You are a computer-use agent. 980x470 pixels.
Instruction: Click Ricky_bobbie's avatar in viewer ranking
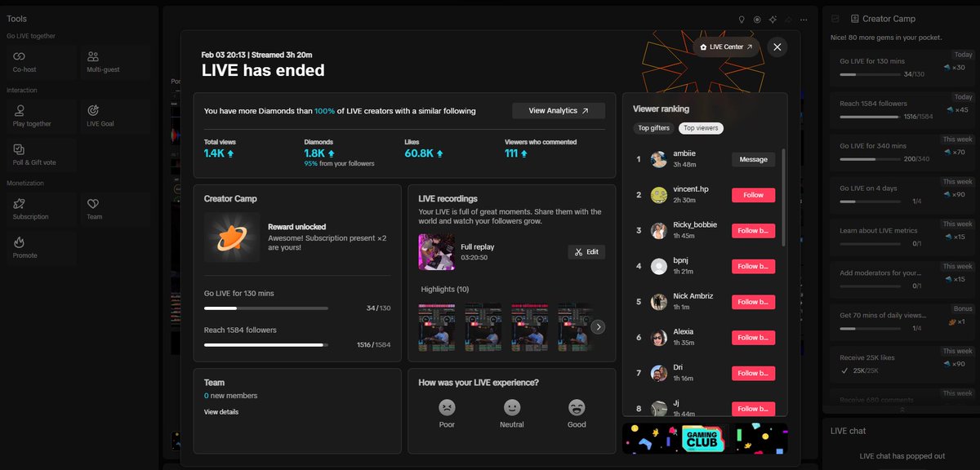[659, 230]
